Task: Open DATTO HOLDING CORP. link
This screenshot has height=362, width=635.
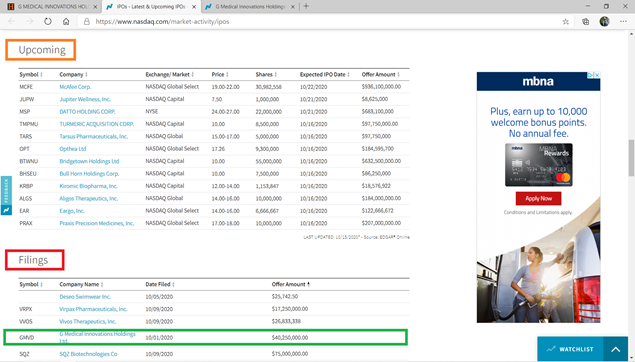Action: [87, 111]
